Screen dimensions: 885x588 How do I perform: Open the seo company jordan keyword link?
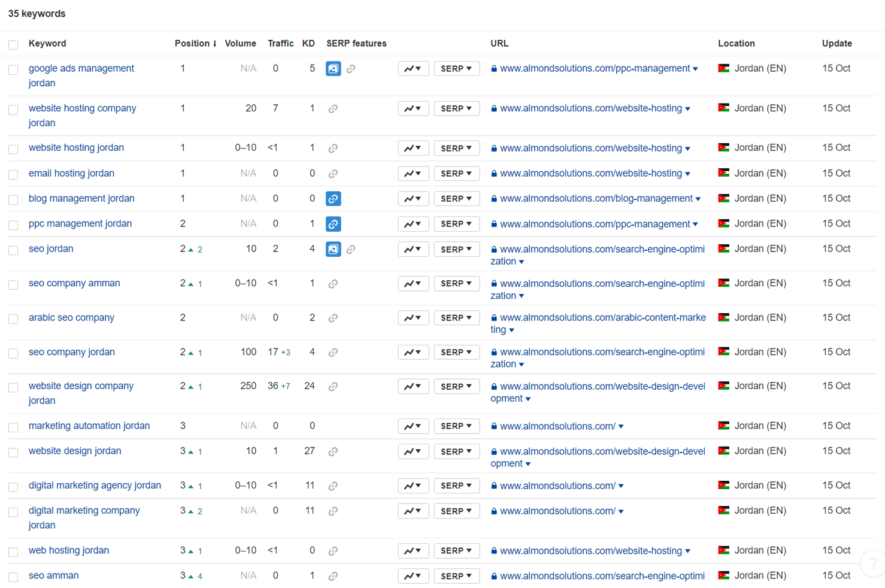tap(72, 352)
